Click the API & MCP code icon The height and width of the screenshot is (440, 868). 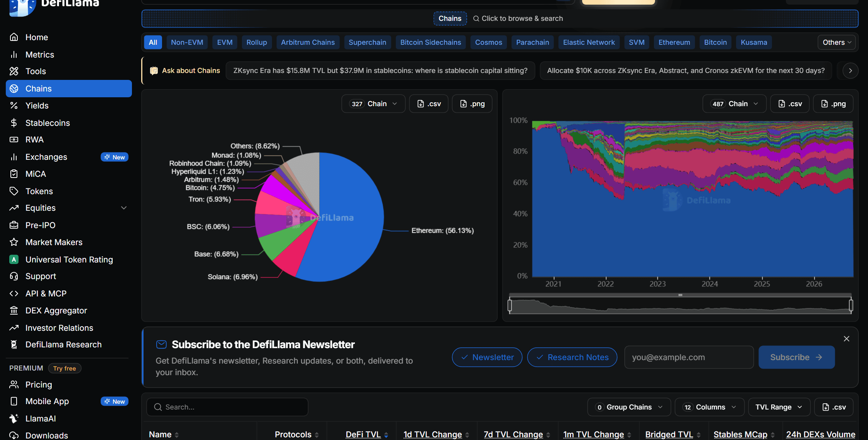tap(14, 293)
